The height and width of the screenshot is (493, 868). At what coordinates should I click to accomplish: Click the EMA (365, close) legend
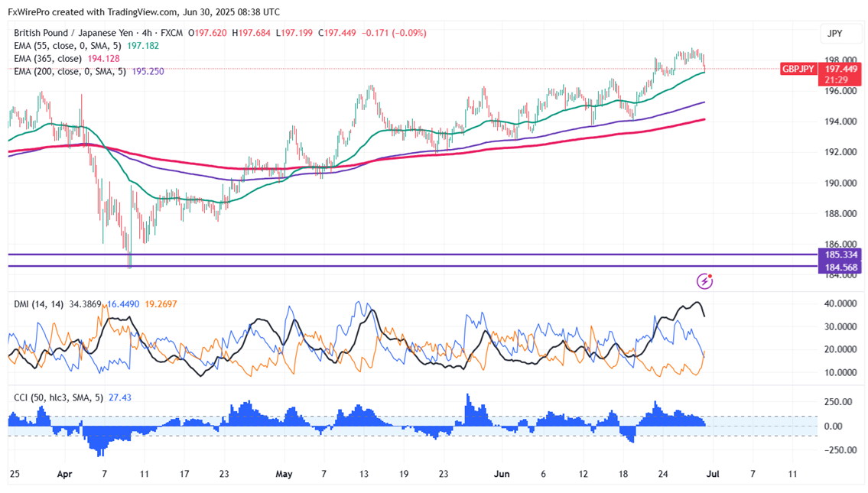[47, 59]
